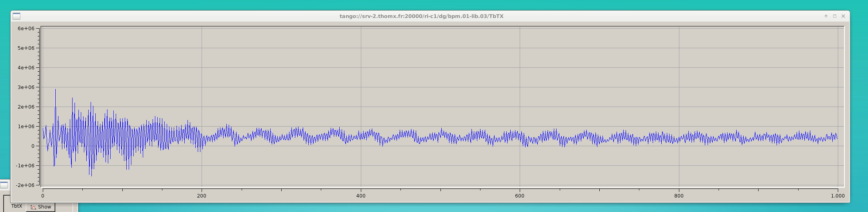This screenshot has width=868, height=212.
Task: Open the window menu icon of the TbTX plot
Action: [16, 16]
